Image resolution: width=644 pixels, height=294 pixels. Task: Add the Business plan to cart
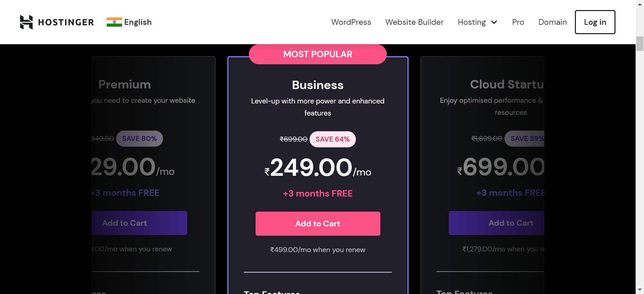(x=318, y=224)
